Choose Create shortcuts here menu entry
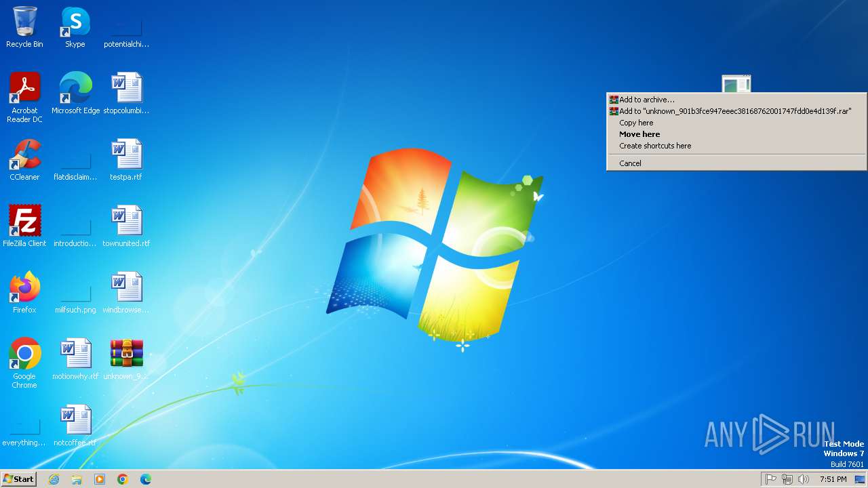The height and width of the screenshot is (488, 868). pyautogui.click(x=736, y=146)
